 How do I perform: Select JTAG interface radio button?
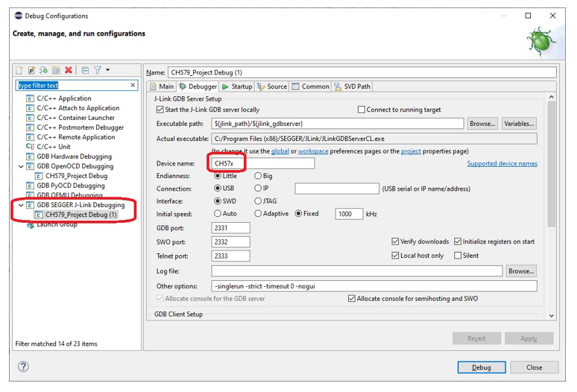258,201
